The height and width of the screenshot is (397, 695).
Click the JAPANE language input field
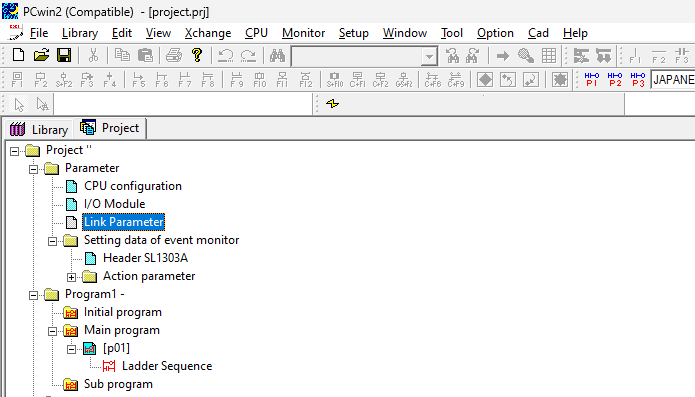point(673,80)
